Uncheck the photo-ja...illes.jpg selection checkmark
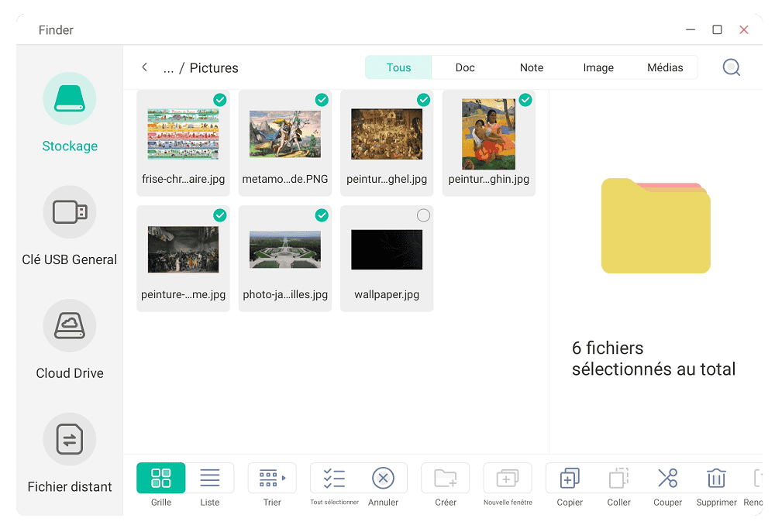The image size is (775, 532). [322, 215]
